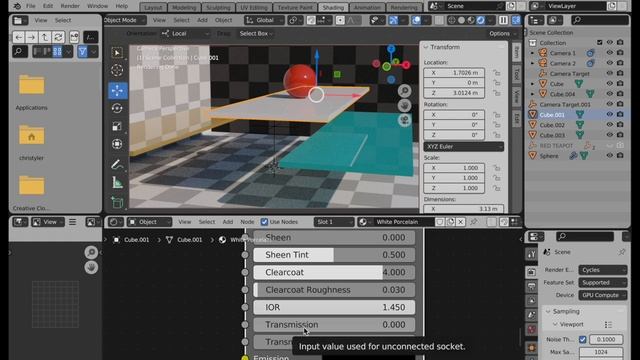The width and height of the screenshot is (640, 360).
Task: Open Device GPU Compute dropdown
Action: (602, 295)
